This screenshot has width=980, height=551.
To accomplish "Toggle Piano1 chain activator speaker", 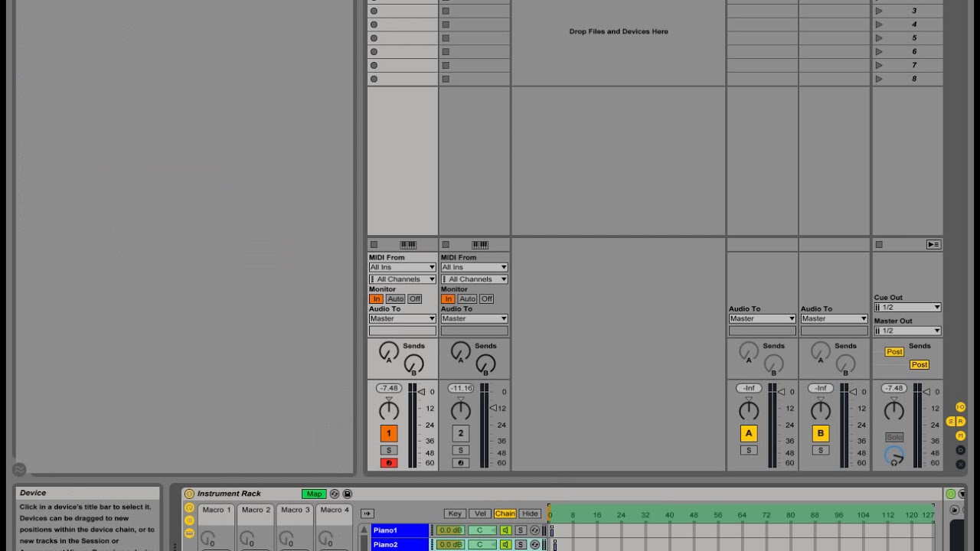I will pyautogui.click(x=506, y=530).
